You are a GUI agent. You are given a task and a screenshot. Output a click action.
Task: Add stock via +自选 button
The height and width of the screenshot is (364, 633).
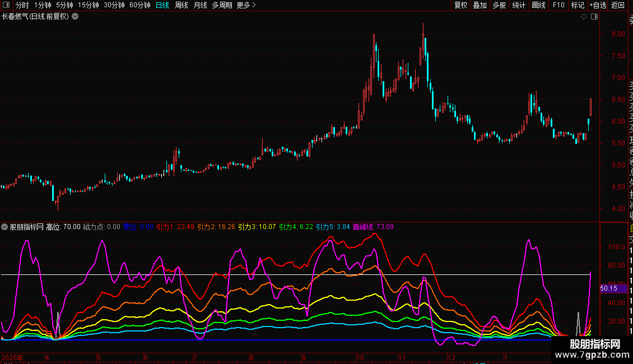[598, 5]
